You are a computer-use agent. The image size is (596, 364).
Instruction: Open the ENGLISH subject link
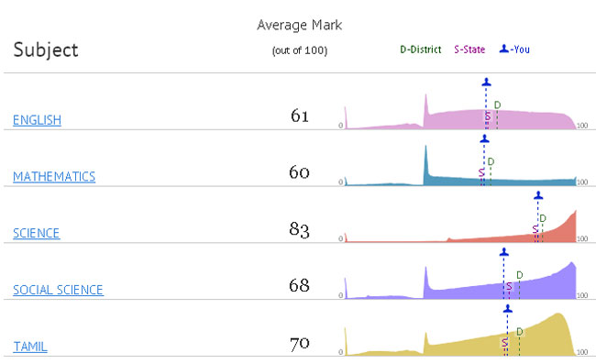[x=37, y=120]
